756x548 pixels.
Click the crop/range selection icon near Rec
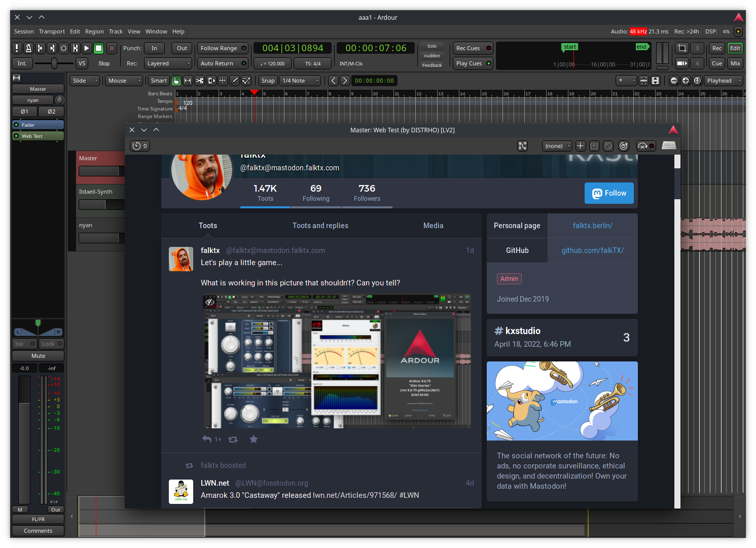pyautogui.click(x=682, y=48)
